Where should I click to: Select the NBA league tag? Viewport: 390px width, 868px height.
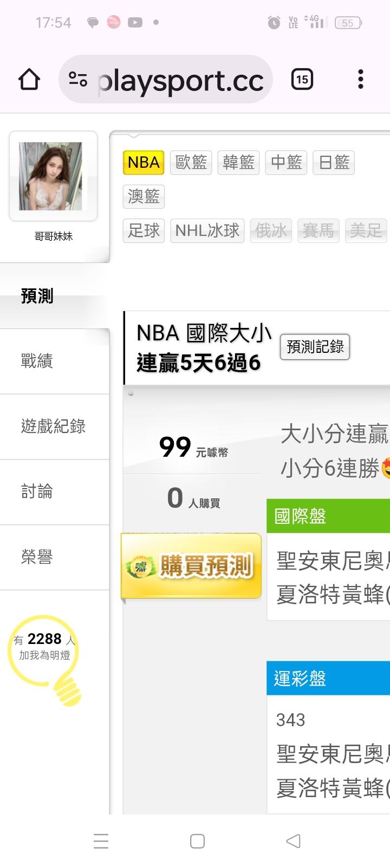coord(144,162)
